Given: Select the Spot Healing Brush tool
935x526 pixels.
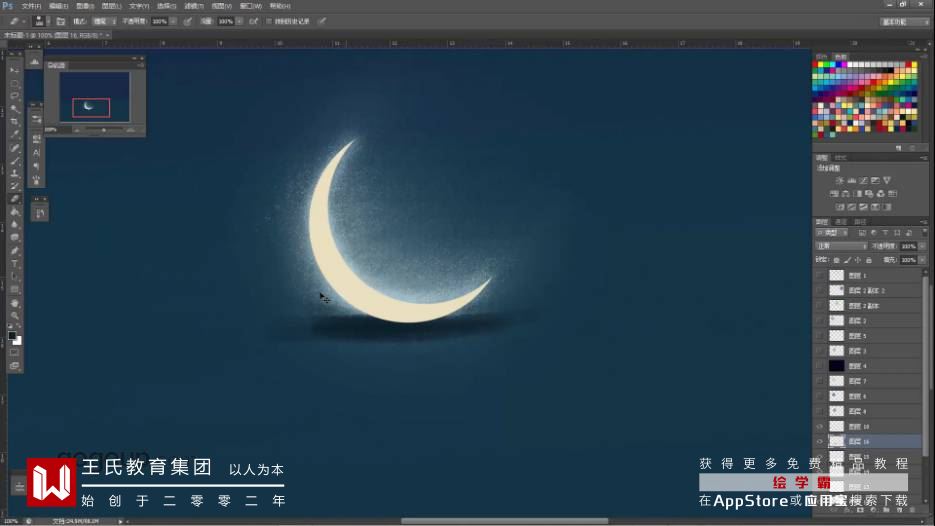Looking at the screenshot, I should tap(14, 148).
